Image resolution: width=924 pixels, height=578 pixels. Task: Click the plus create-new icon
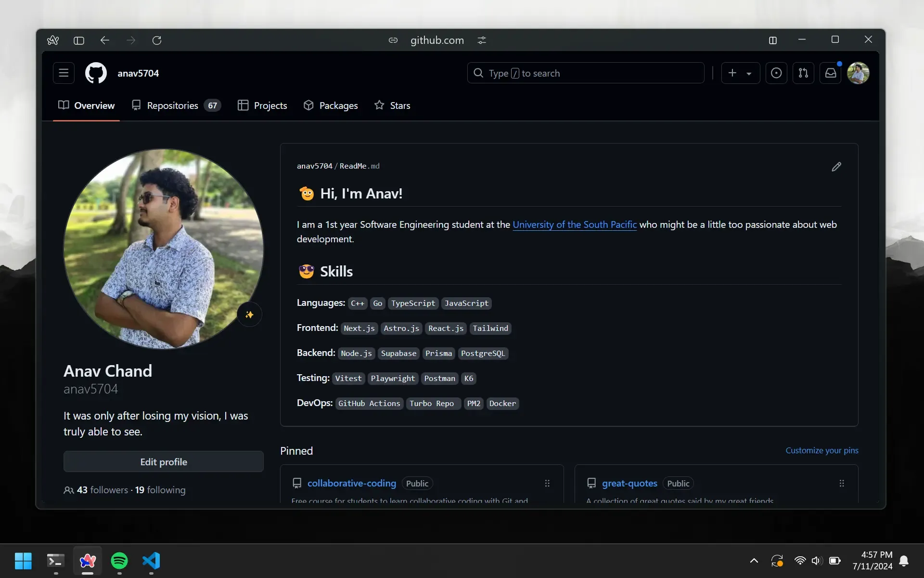click(732, 73)
